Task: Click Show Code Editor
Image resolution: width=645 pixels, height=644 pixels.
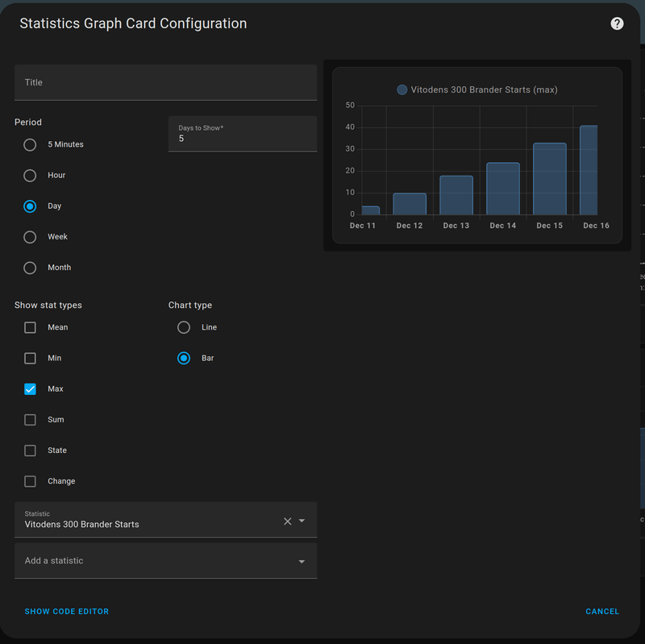Action: pyautogui.click(x=67, y=612)
